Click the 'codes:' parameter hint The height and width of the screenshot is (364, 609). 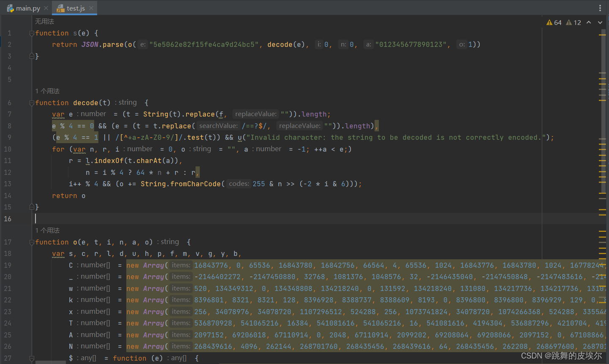(239, 184)
